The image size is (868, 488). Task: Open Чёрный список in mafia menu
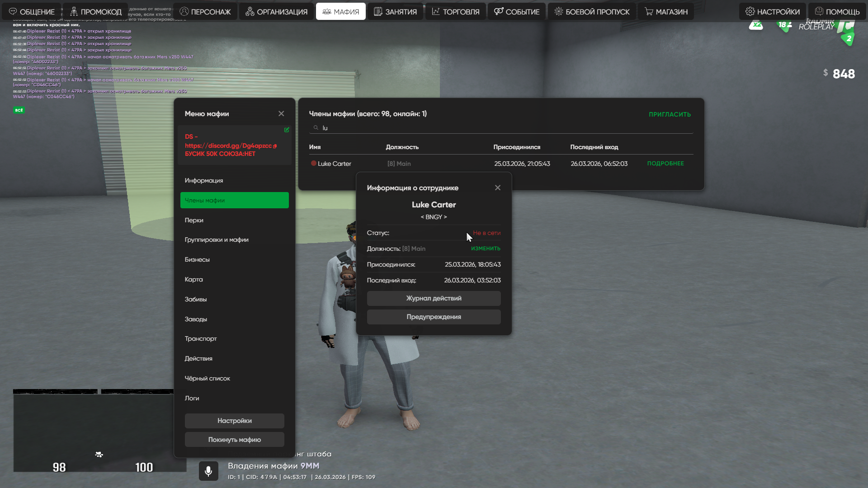[x=208, y=378]
